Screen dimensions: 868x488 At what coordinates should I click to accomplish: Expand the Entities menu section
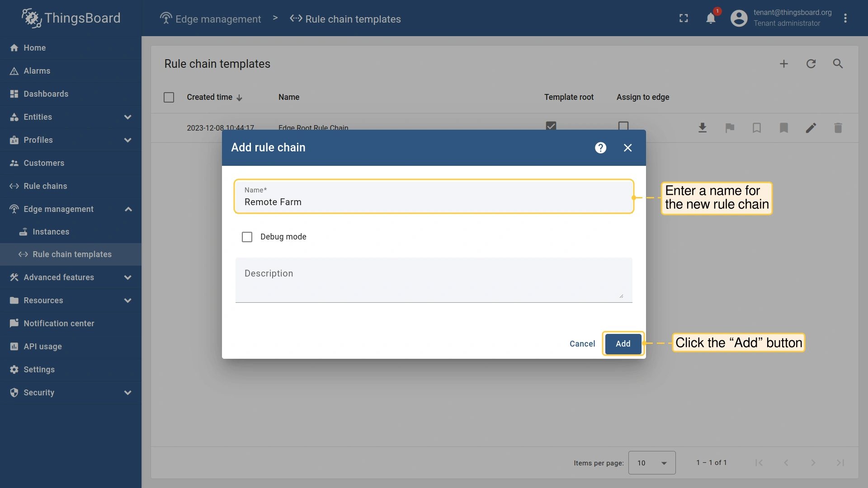click(x=128, y=117)
